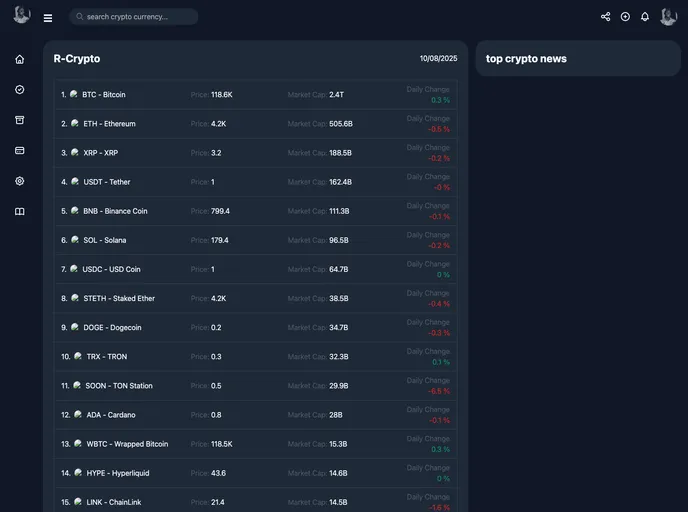Click XRP's market cap 188.5B
688x512 pixels.
[340, 153]
